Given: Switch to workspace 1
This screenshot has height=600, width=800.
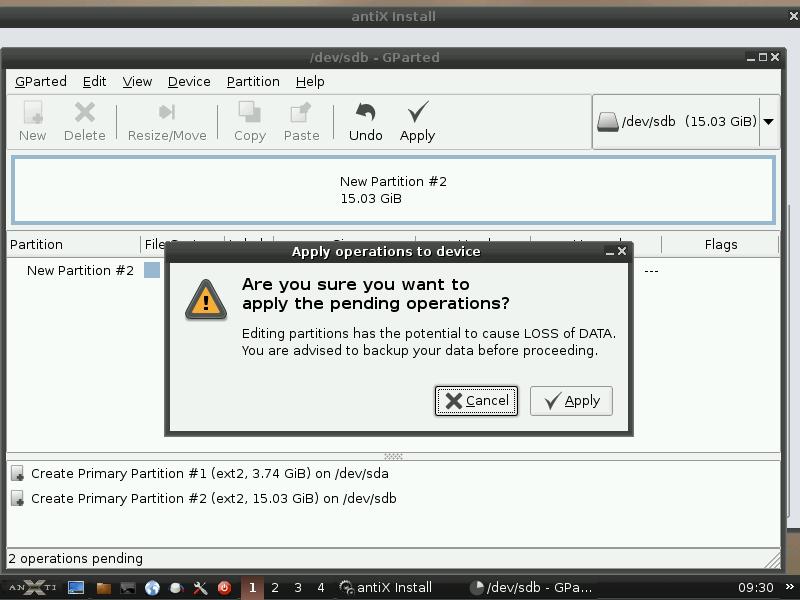Looking at the screenshot, I should 252,588.
